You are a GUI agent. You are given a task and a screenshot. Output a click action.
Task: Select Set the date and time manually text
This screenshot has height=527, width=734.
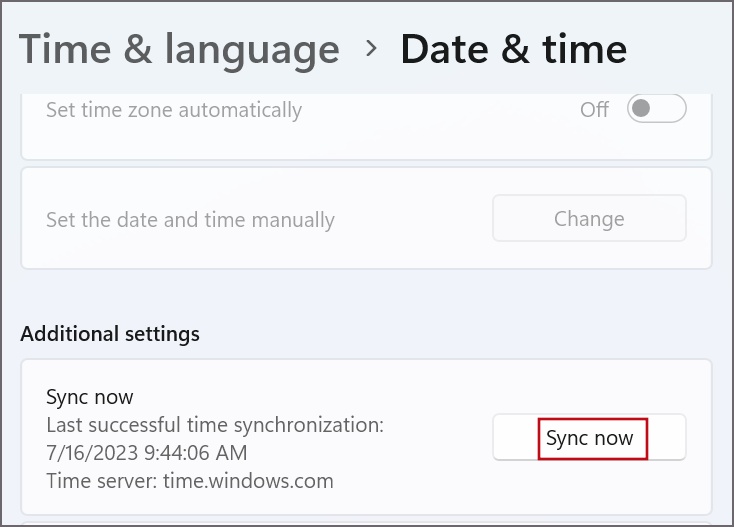click(190, 220)
